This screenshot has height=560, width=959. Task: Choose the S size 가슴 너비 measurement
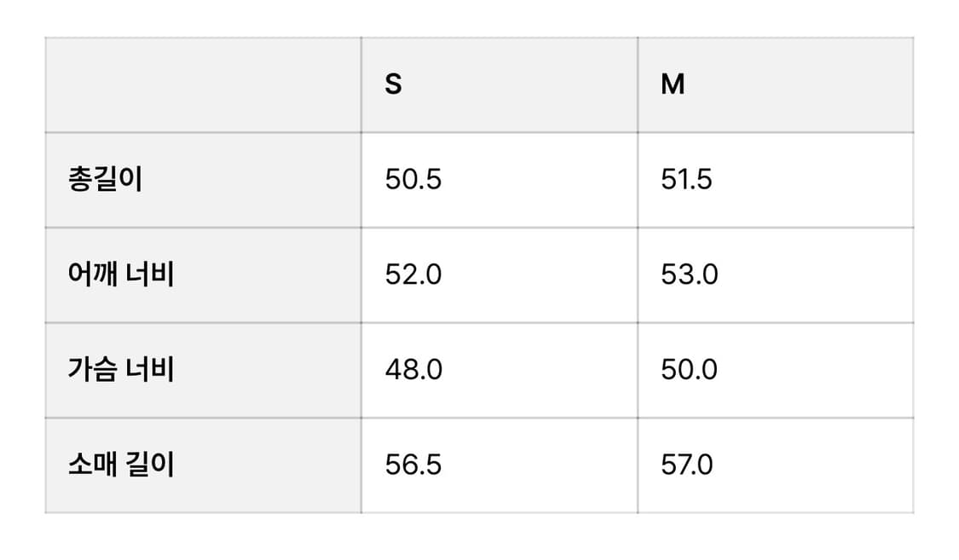click(413, 370)
